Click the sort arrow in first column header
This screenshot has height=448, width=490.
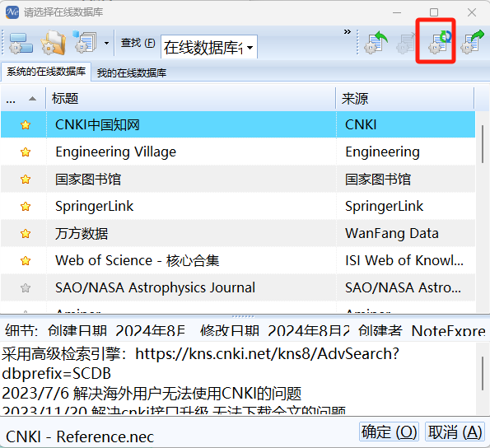click(32, 99)
